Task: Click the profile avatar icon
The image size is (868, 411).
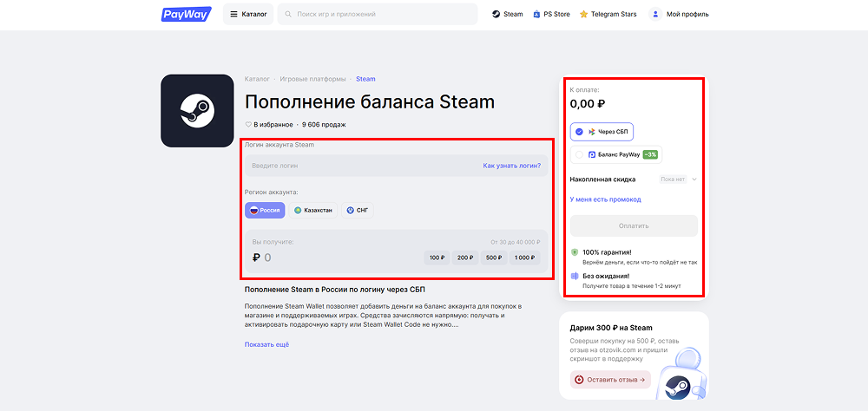Action: coord(655,14)
